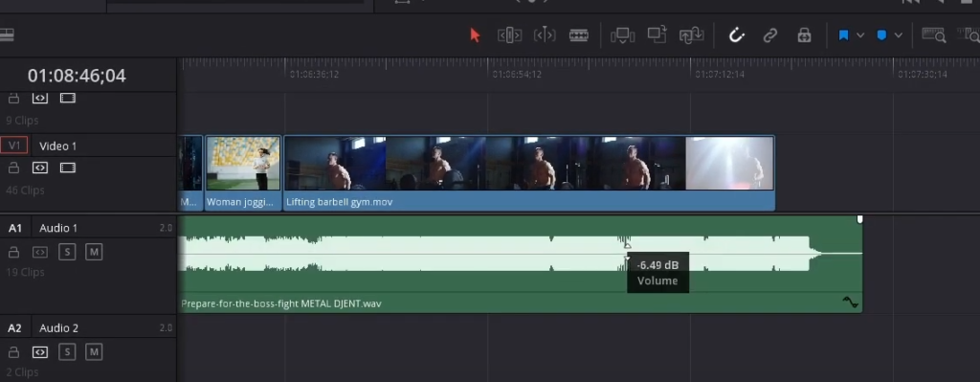This screenshot has width=980, height=382.
Task: Click the Audio 1 track name
Action: click(x=58, y=228)
